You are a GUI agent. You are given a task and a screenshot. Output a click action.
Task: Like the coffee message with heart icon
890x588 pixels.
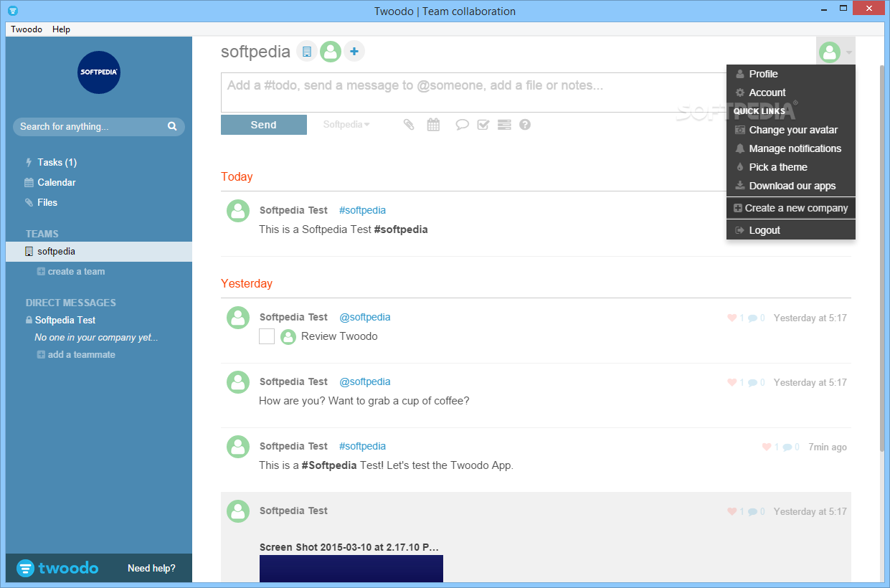point(732,382)
